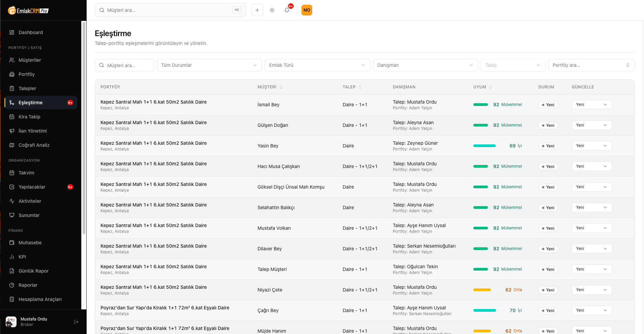Click the logout icon next to Mustafa Ordu
Viewport: 644px width, 334px height.
[x=76, y=322]
